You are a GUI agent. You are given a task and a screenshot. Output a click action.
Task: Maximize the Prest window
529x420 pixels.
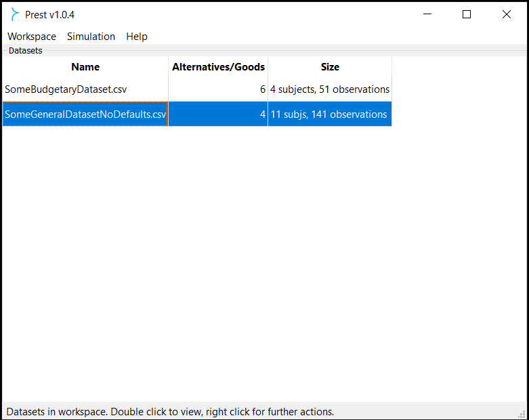(467, 14)
